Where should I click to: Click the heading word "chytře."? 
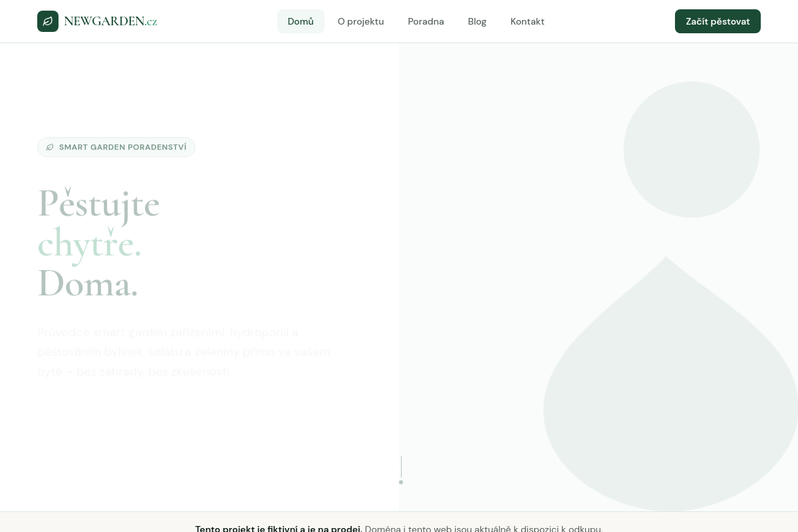click(x=90, y=244)
